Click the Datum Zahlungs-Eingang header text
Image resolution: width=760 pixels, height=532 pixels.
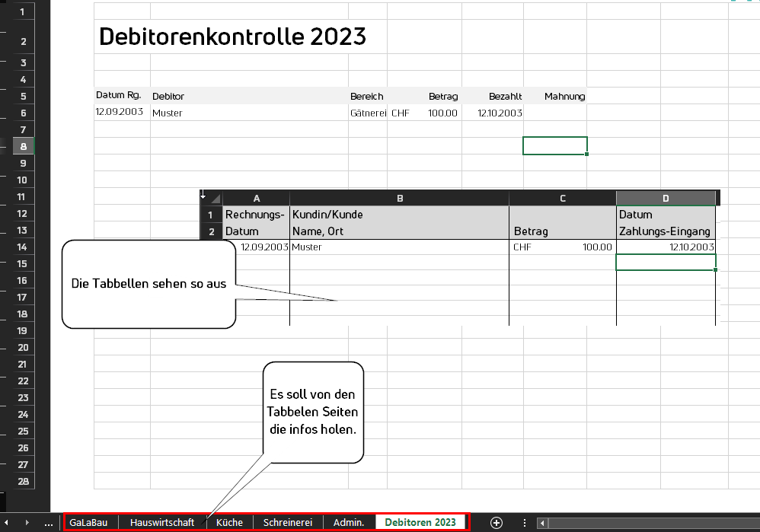[665, 223]
